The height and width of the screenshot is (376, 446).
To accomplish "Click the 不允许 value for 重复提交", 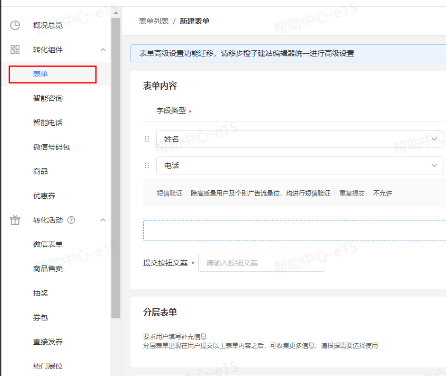I will [382, 193].
